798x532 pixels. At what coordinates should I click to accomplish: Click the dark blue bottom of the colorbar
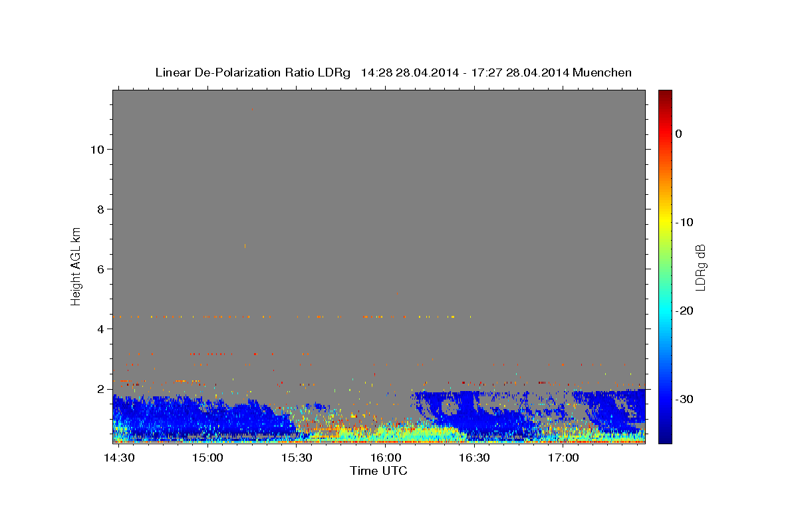point(665,438)
